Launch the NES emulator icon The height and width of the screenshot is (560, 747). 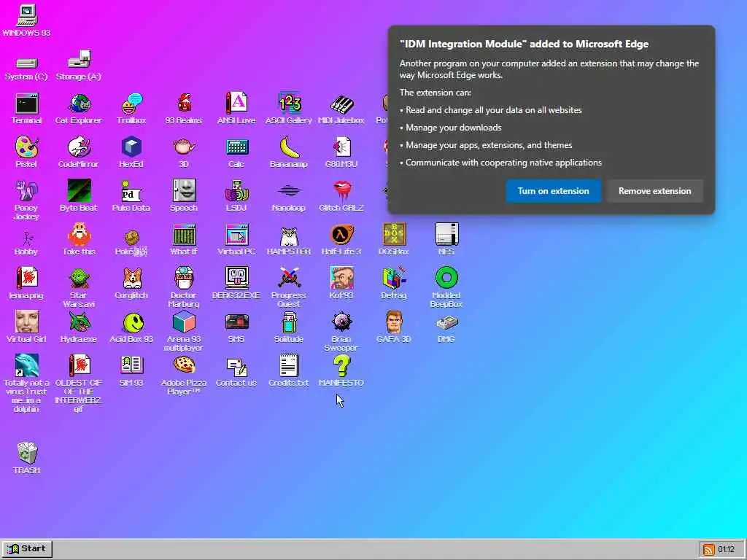(446, 235)
